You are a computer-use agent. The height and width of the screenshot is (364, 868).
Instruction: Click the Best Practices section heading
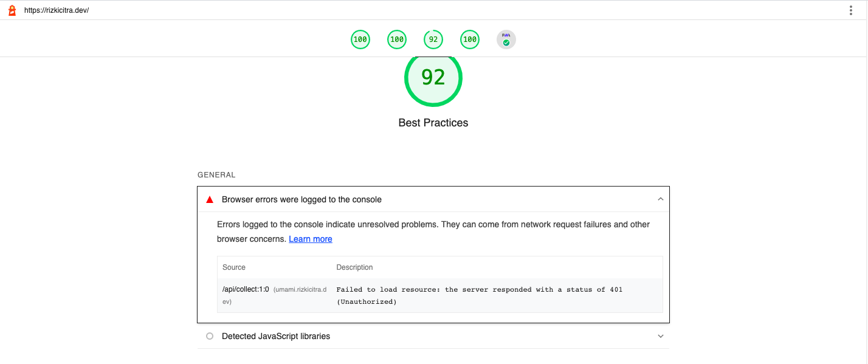coord(433,122)
